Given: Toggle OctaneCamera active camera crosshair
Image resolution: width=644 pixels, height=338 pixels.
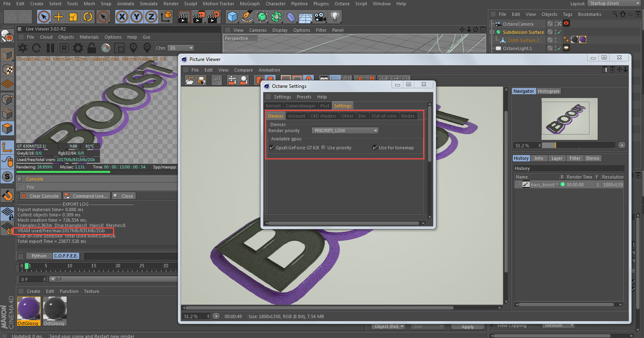Looking at the screenshot, I should pos(559,24).
